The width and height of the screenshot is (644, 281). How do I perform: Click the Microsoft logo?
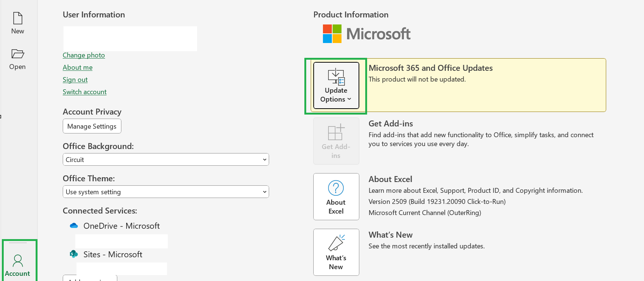pos(367,34)
